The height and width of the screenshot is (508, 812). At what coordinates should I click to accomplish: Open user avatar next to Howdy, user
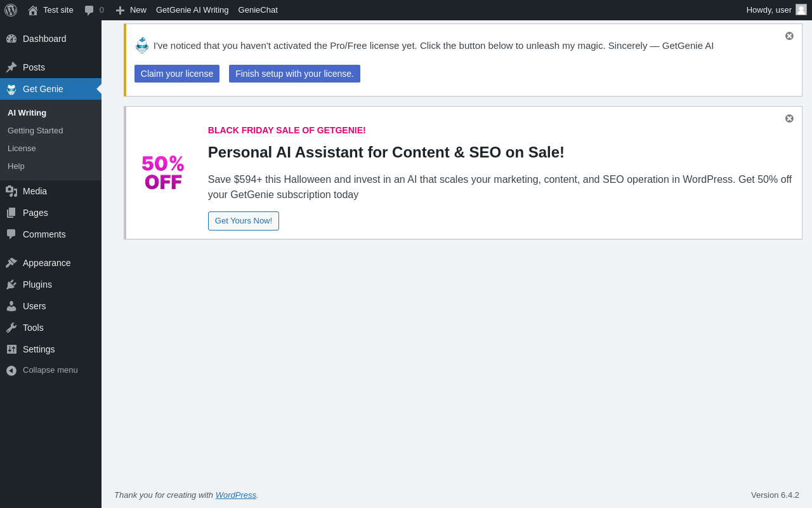coord(801,10)
